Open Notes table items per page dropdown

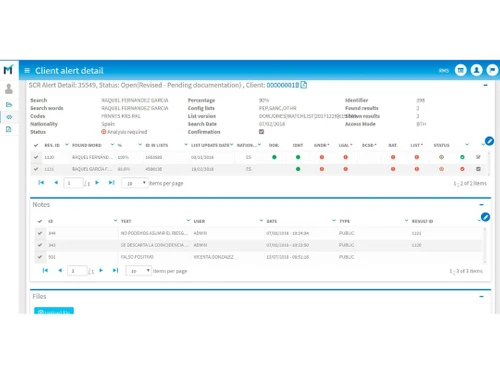coord(139,271)
